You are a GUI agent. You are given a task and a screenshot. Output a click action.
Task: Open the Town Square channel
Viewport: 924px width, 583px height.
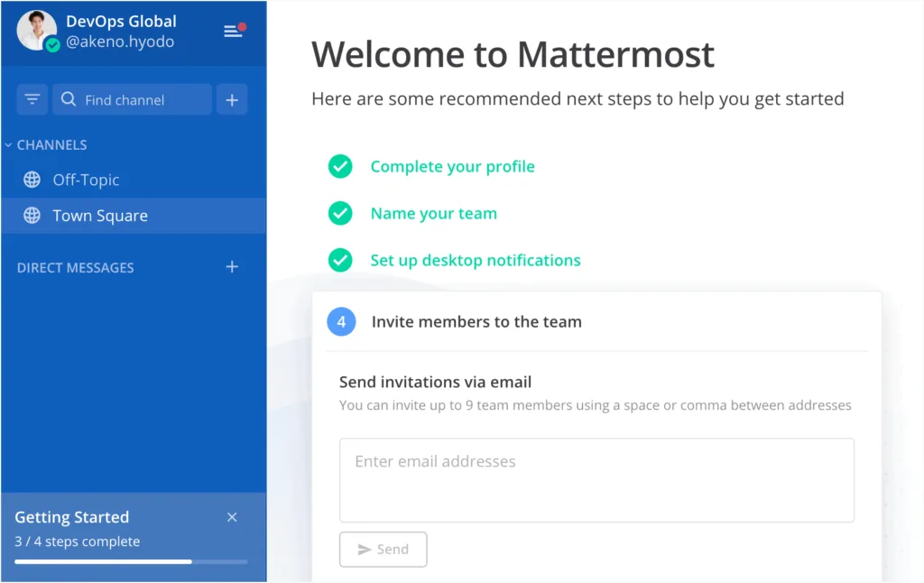pos(134,216)
